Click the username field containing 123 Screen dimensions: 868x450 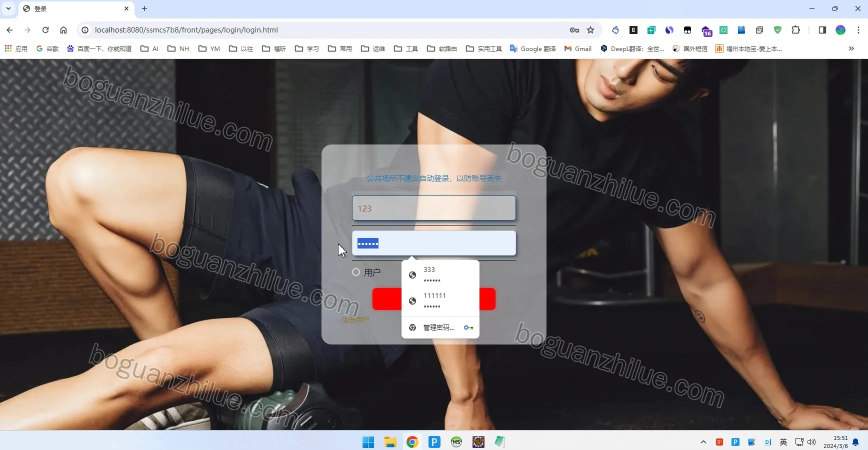(x=433, y=208)
